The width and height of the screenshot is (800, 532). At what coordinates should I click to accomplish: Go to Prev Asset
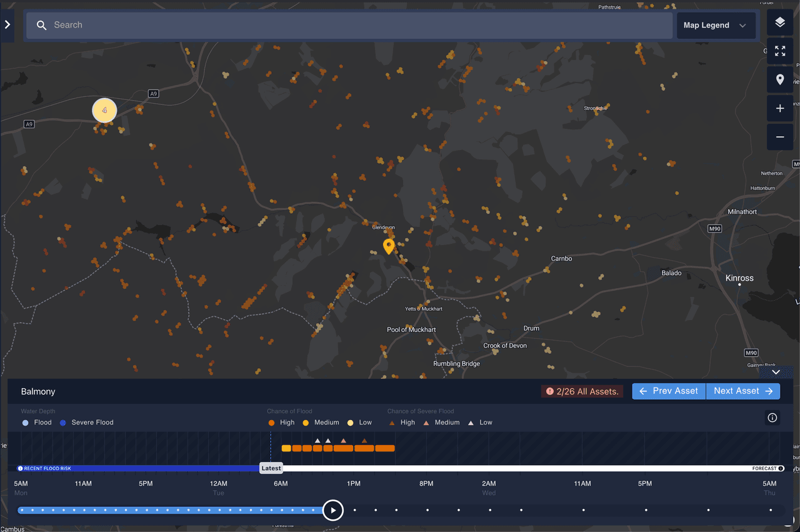[669, 391]
